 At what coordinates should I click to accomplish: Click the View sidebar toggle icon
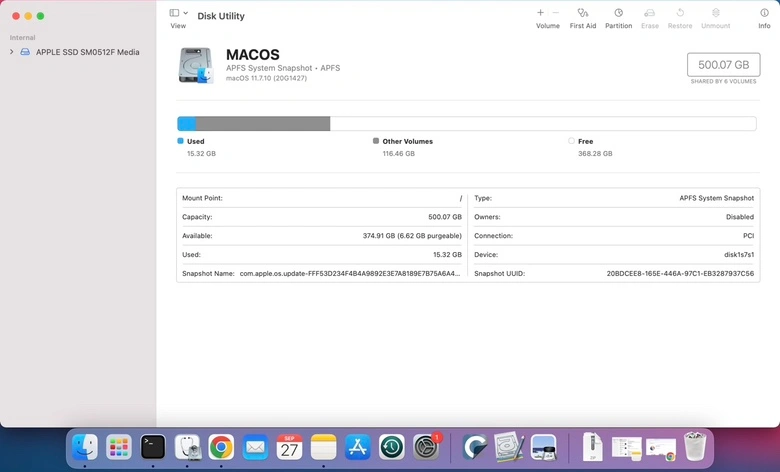(174, 13)
